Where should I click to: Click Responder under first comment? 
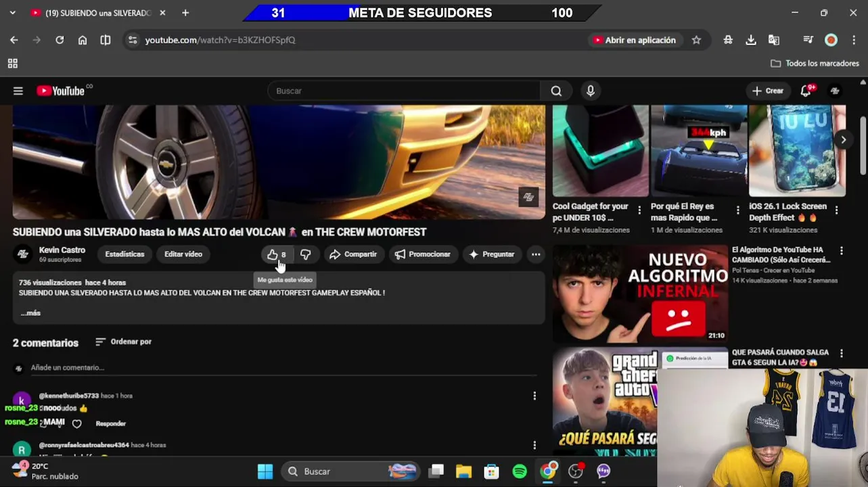111,423
